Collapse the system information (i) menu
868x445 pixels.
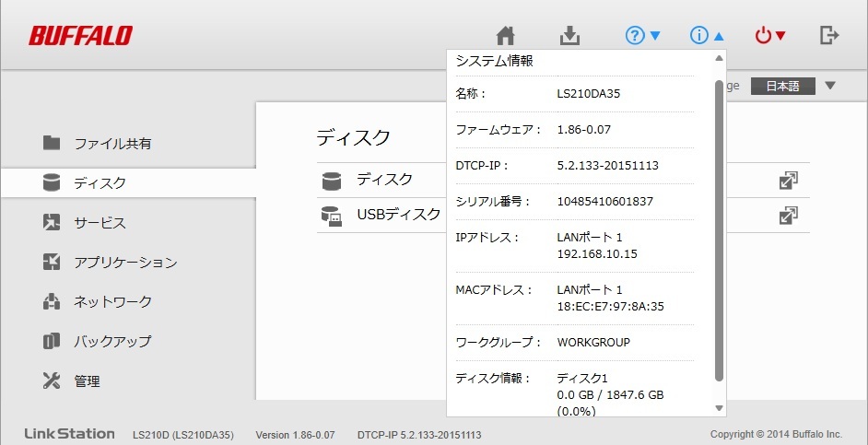tap(707, 35)
